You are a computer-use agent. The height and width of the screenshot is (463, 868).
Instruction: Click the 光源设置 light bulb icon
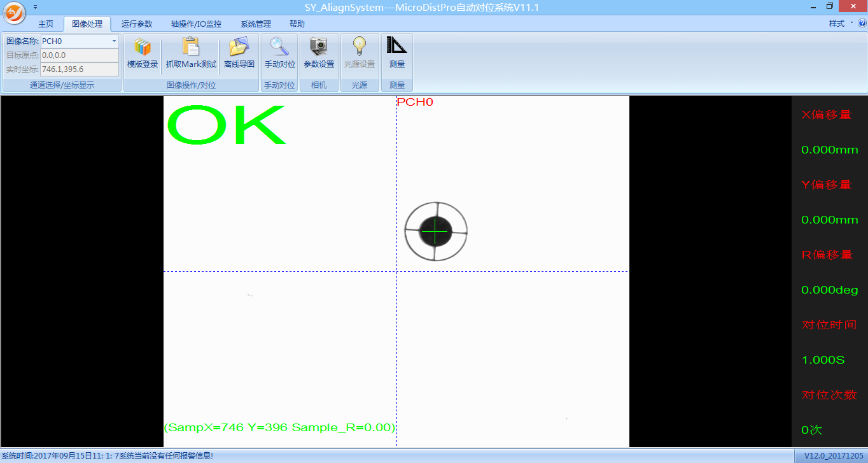tap(360, 53)
